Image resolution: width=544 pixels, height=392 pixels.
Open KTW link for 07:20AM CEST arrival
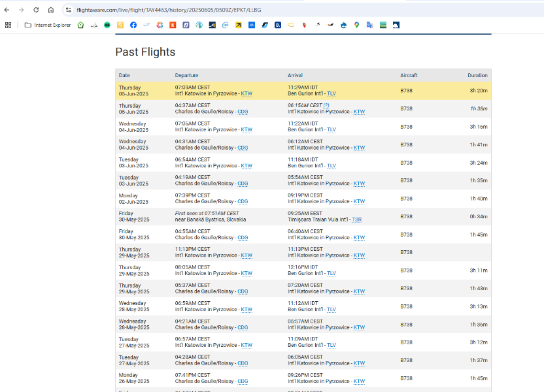coord(359,291)
